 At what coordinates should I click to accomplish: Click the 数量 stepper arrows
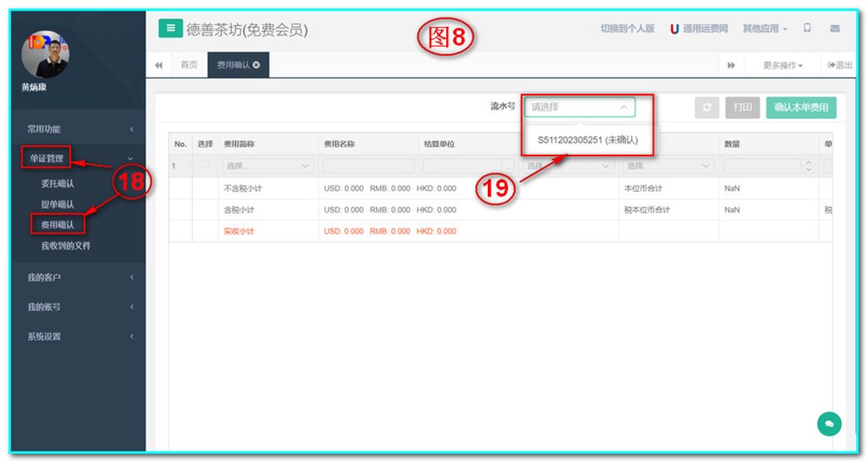click(x=808, y=166)
